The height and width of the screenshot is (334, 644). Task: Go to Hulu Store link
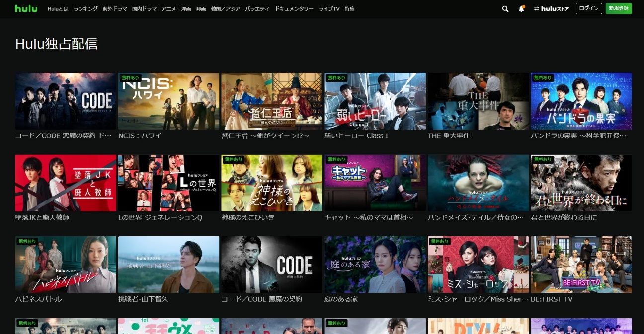551,9
